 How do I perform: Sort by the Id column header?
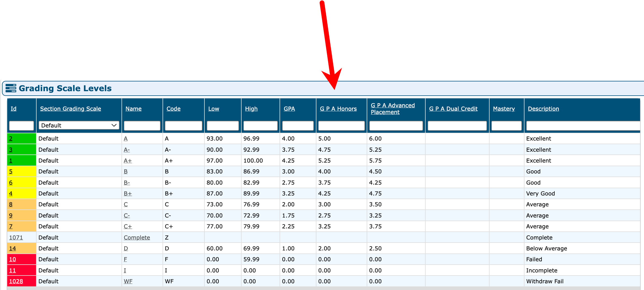(x=13, y=109)
